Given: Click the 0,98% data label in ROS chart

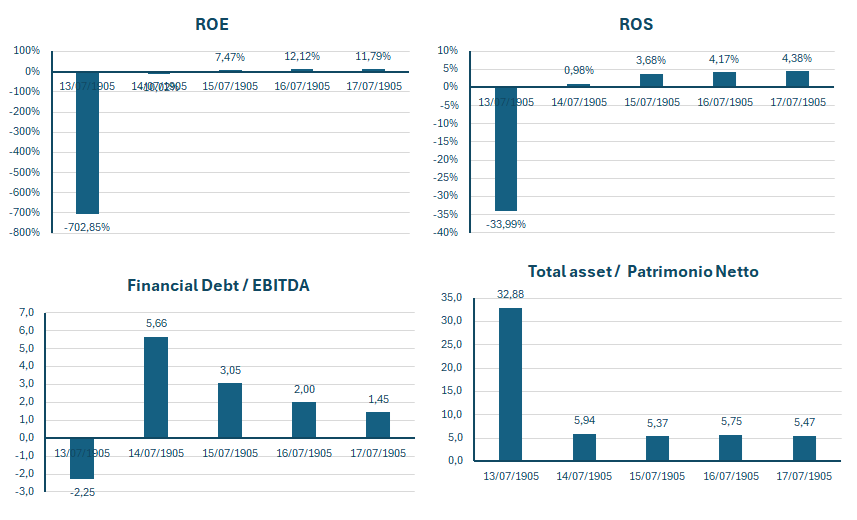Looking at the screenshot, I should pos(579,70).
